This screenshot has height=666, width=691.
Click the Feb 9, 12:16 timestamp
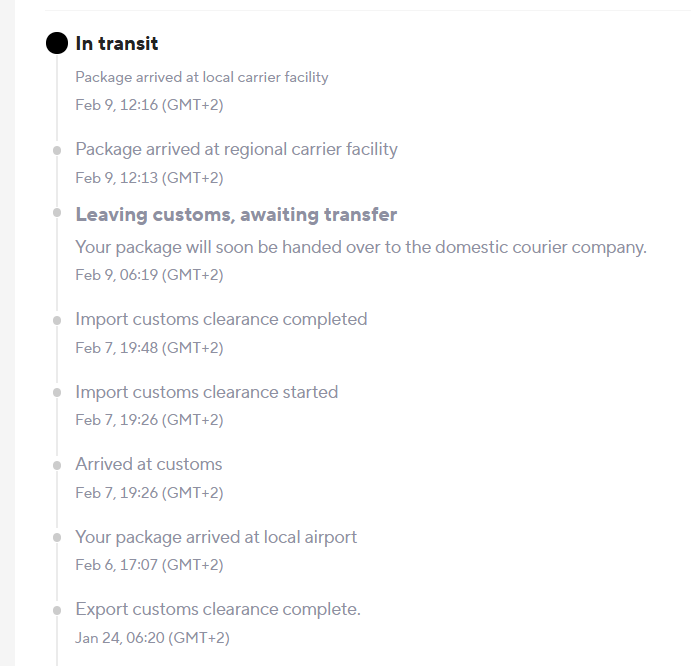149,105
